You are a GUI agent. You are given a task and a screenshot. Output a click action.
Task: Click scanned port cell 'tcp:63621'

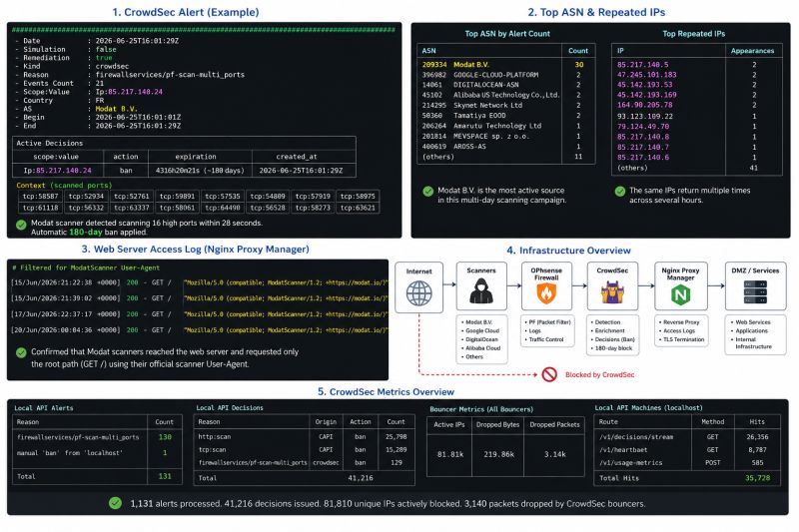358,208
